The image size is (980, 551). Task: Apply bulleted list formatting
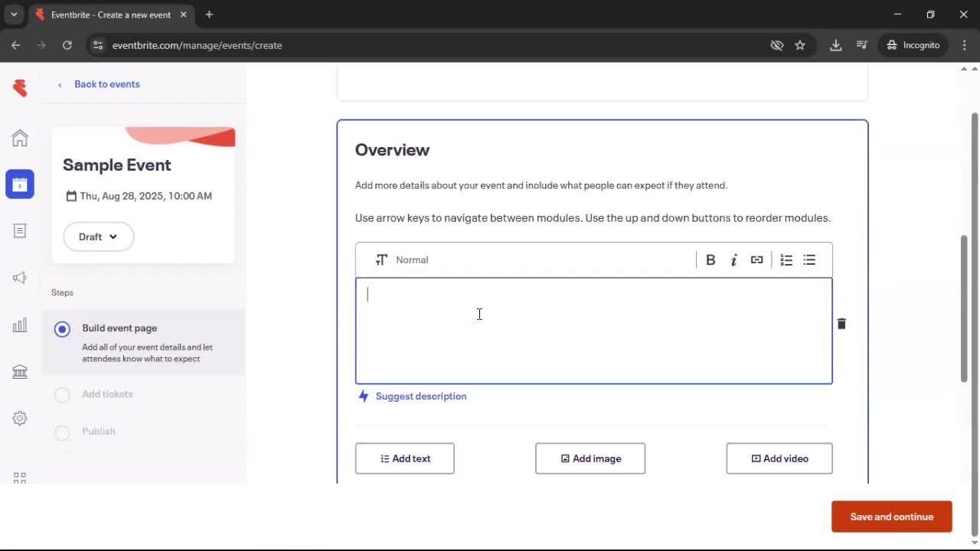click(x=809, y=260)
